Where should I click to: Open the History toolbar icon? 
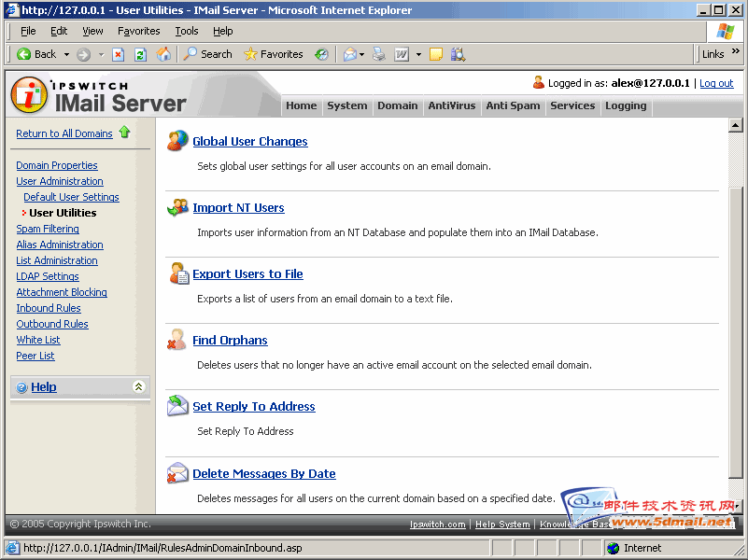click(x=321, y=54)
